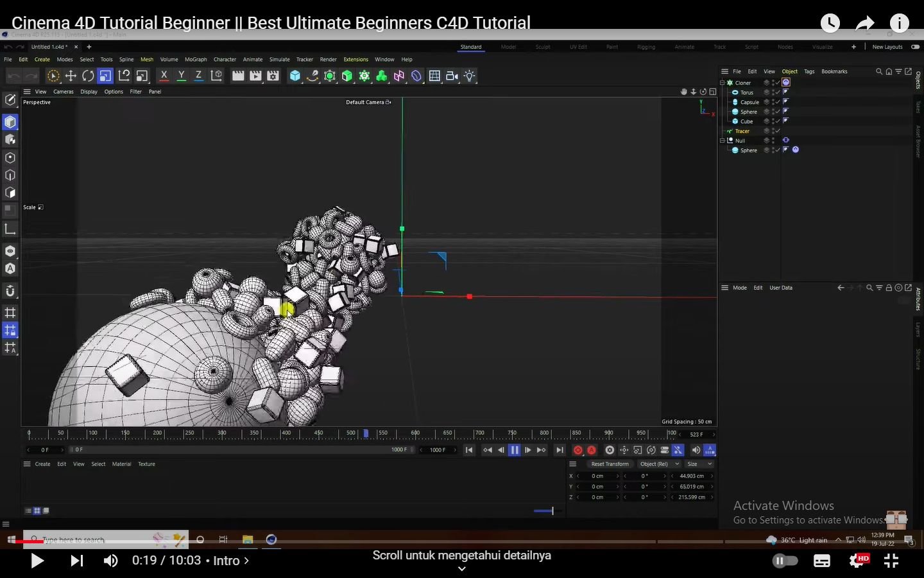This screenshot has height=578, width=924.
Task: Collapse the Cloner hierarchy
Action: tap(723, 83)
